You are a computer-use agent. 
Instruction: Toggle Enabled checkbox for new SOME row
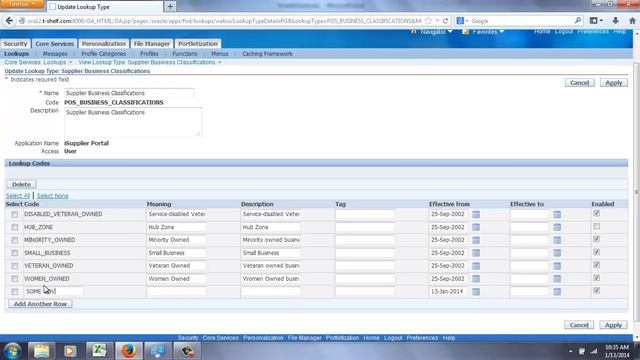point(596,290)
